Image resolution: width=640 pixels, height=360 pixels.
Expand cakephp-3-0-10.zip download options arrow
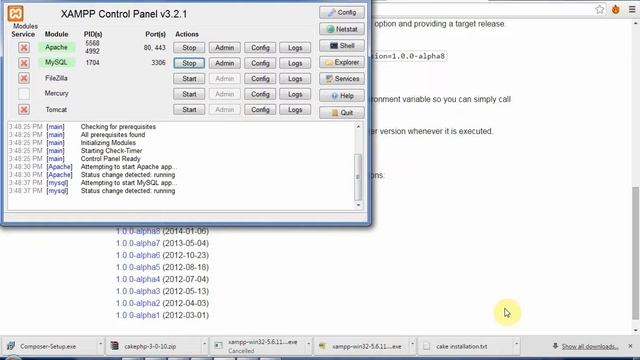tap(204, 344)
